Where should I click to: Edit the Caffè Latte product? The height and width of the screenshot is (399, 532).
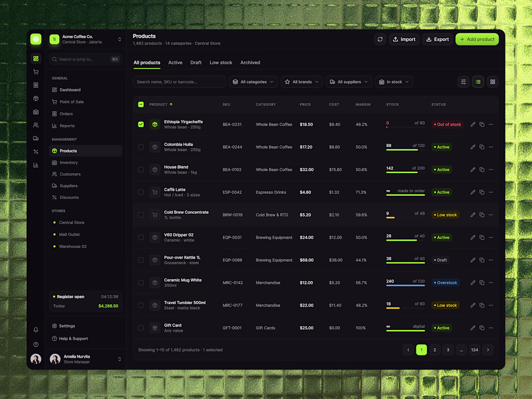pos(473,192)
